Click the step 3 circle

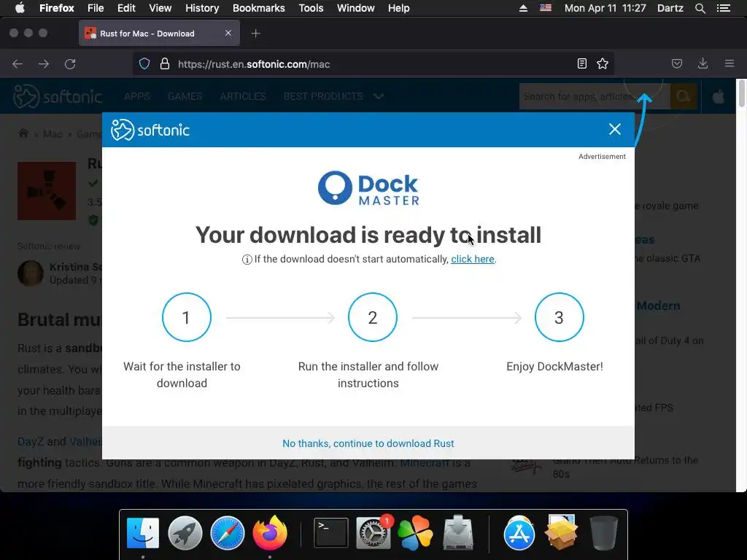point(559,317)
